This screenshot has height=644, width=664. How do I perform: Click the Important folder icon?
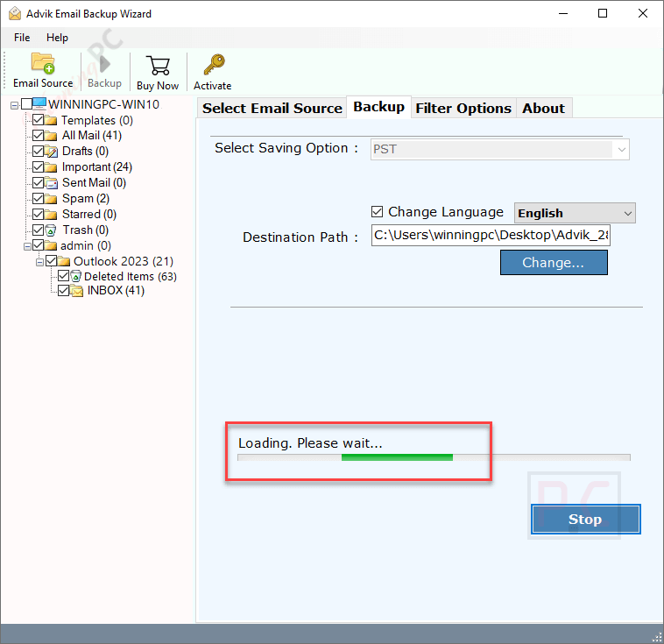pyautogui.click(x=51, y=167)
